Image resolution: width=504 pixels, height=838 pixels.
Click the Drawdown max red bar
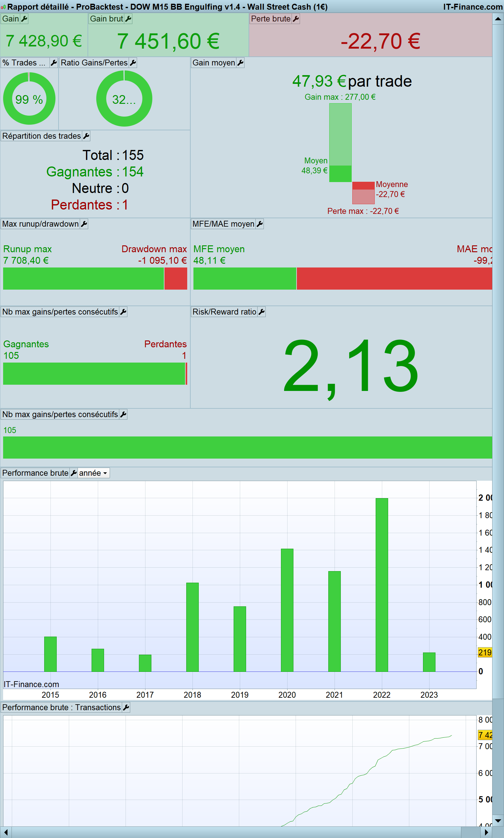pos(176,279)
